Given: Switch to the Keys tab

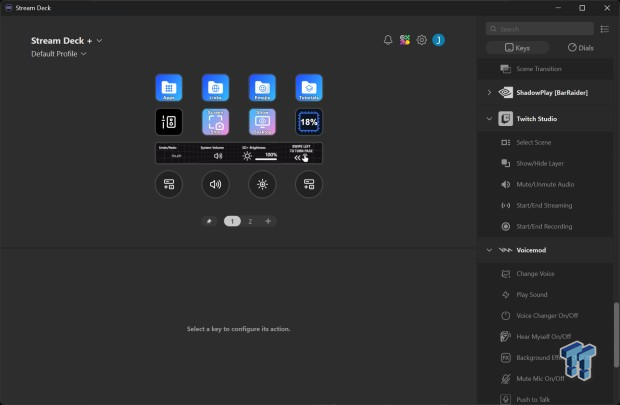Looking at the screenshot, I should (x=517, y=48).
